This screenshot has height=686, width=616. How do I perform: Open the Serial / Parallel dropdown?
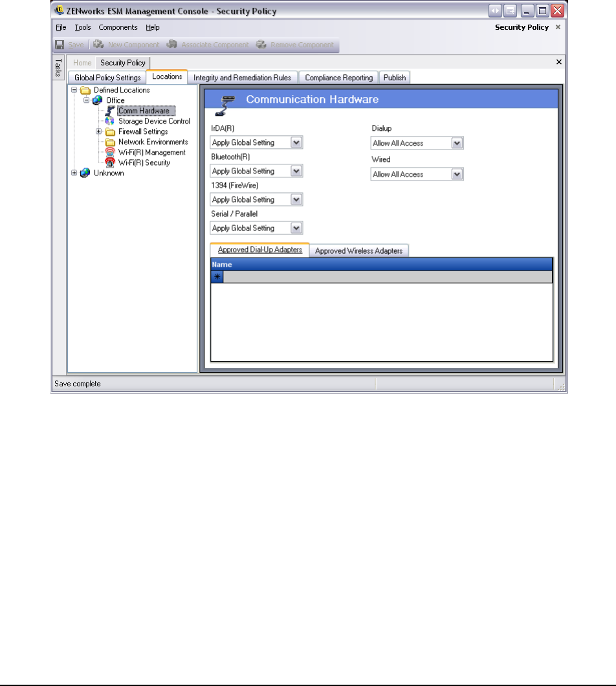click(x=296, y=228)
